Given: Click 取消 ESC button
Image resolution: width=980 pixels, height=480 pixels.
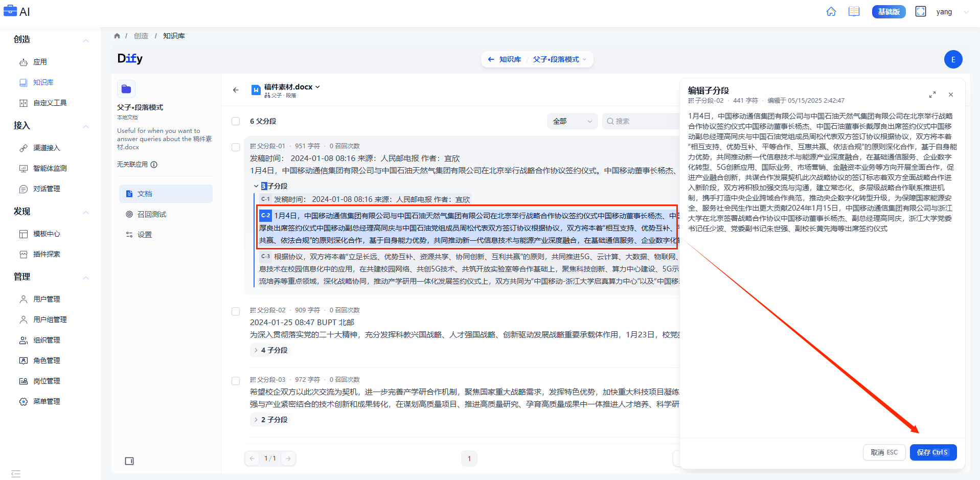Looking at the screenshot, I should tap(884, 452).
